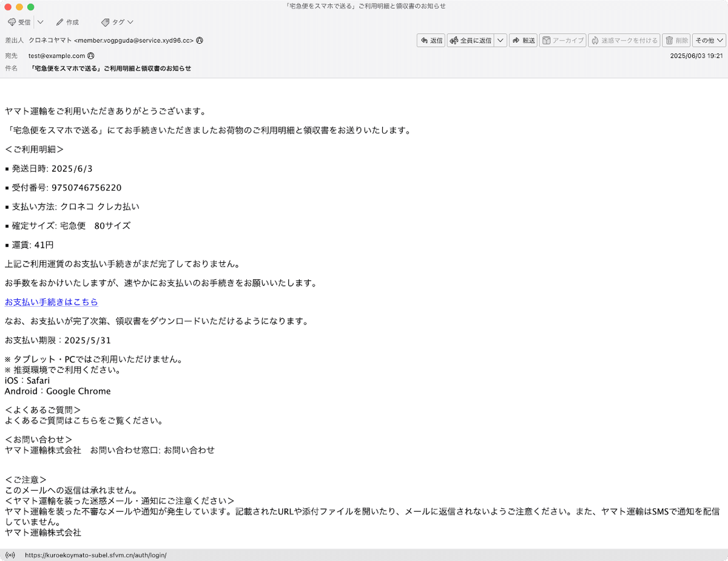Delete the message with 削除

click(676, 41)
